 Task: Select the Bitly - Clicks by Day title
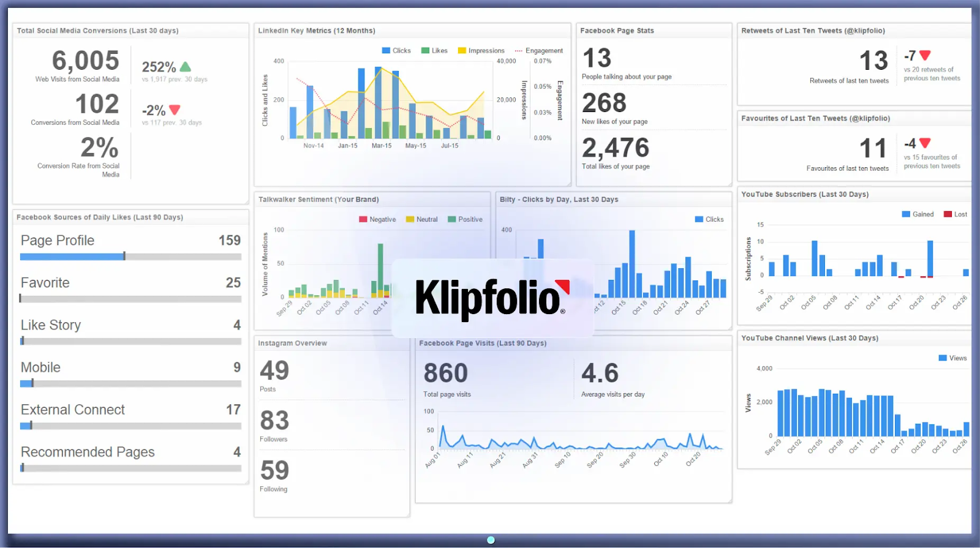(x=559, y=200)
